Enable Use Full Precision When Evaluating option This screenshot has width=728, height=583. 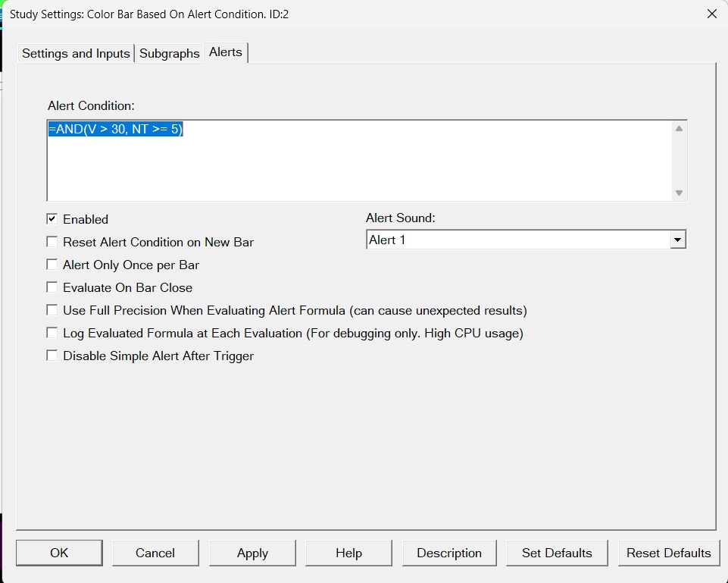[52, 310]
